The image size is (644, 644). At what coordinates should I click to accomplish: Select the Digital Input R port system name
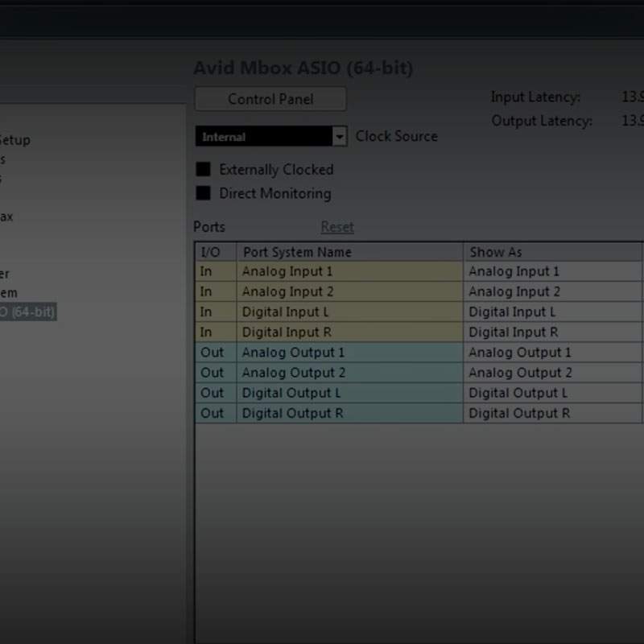pos(350,332)
